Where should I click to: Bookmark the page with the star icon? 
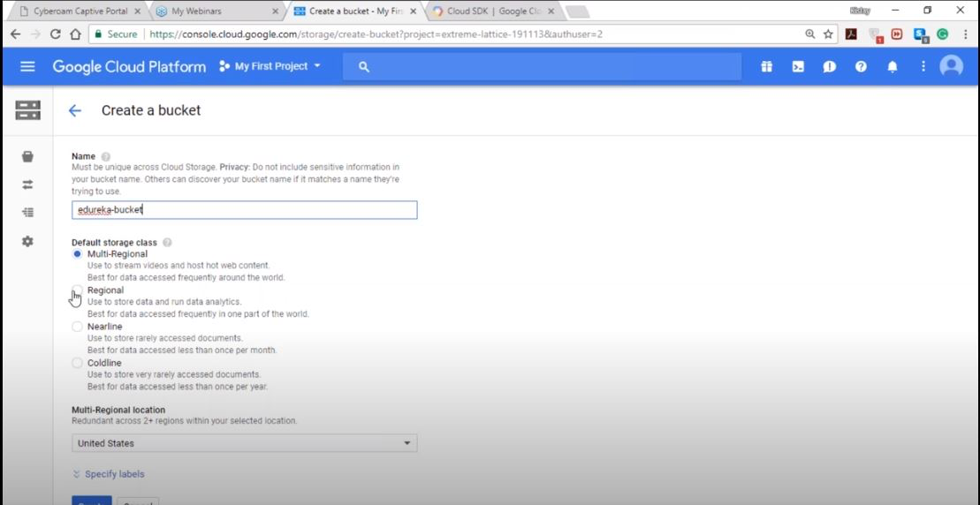(x=828, y=34)
